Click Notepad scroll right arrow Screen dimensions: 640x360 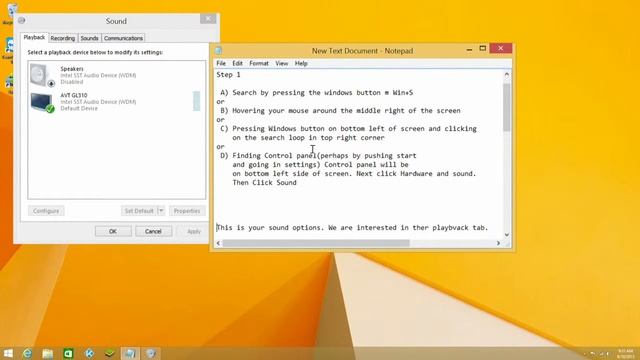[498, 243]
